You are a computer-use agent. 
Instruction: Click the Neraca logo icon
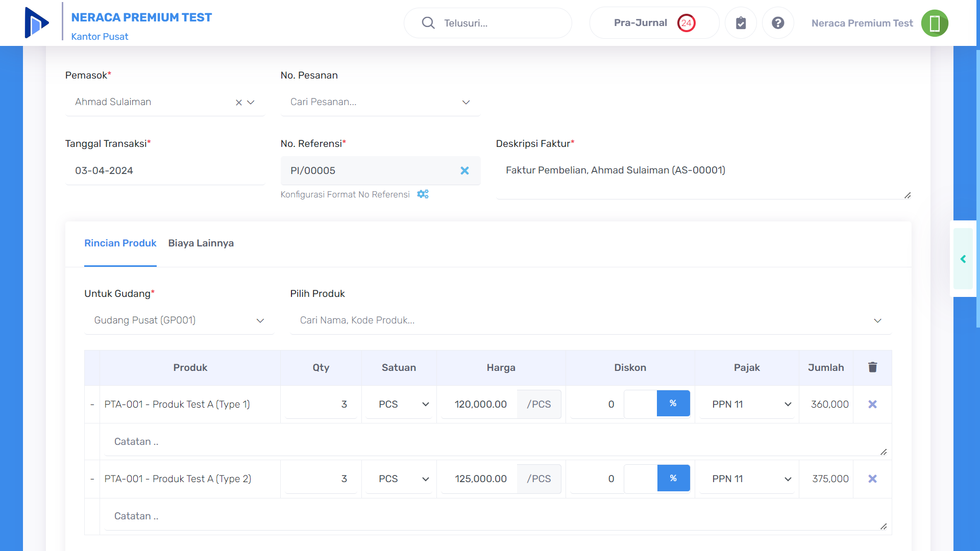click(37, 23)
